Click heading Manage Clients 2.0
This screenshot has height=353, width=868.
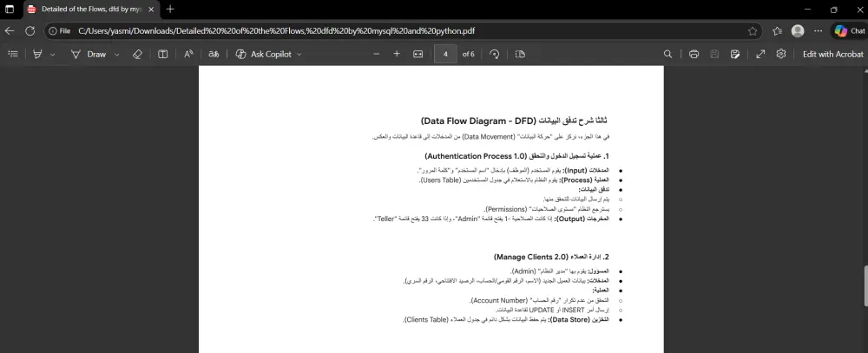(x=531, y=257)
